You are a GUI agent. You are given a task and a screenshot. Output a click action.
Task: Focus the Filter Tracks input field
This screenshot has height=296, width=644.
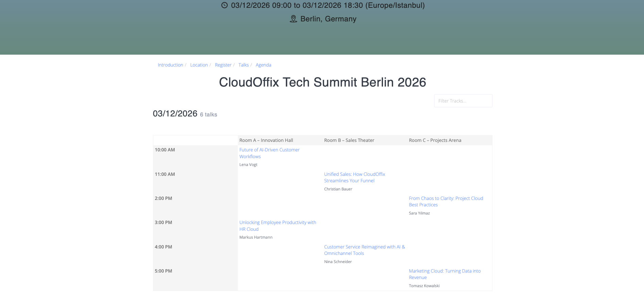click(x=463, y=101)
